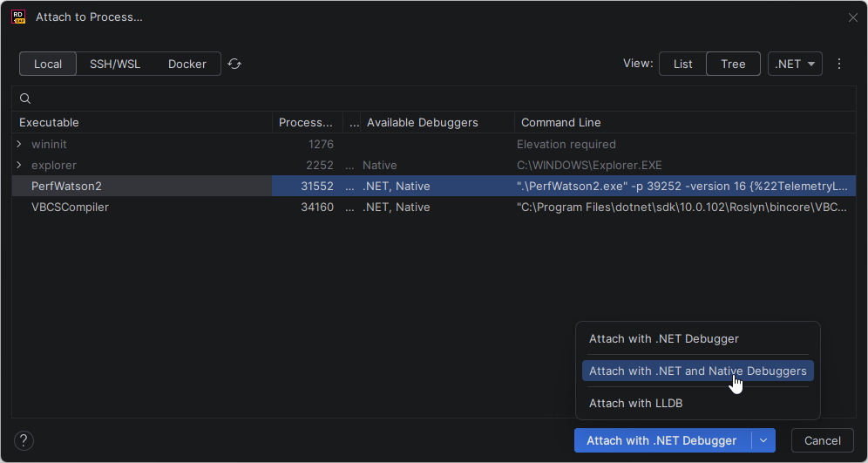
Task: Click the Rider RD app icon in title bar
Action: click(18, 17)
